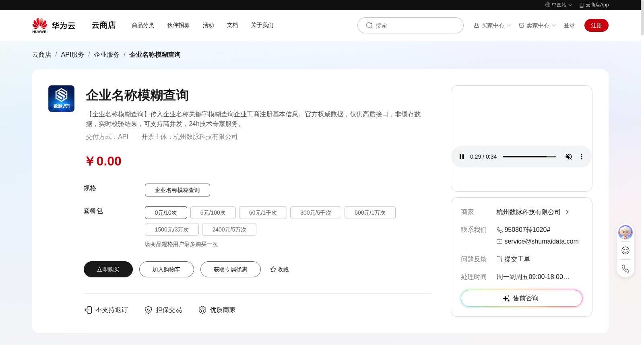This screenshot has width=644, height=345.
Task: Expand the 买家中心 dropdown arrow
Action: [509, 25]
